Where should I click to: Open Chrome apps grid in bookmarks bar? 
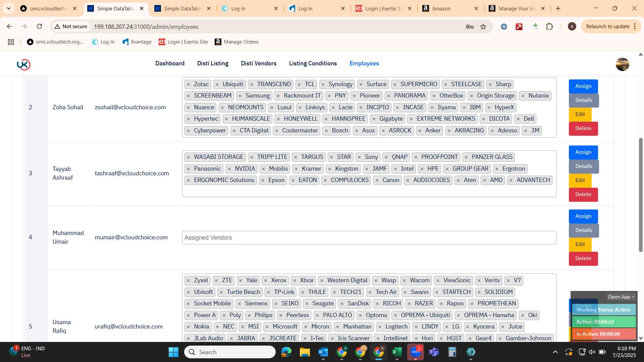[11, 42]
